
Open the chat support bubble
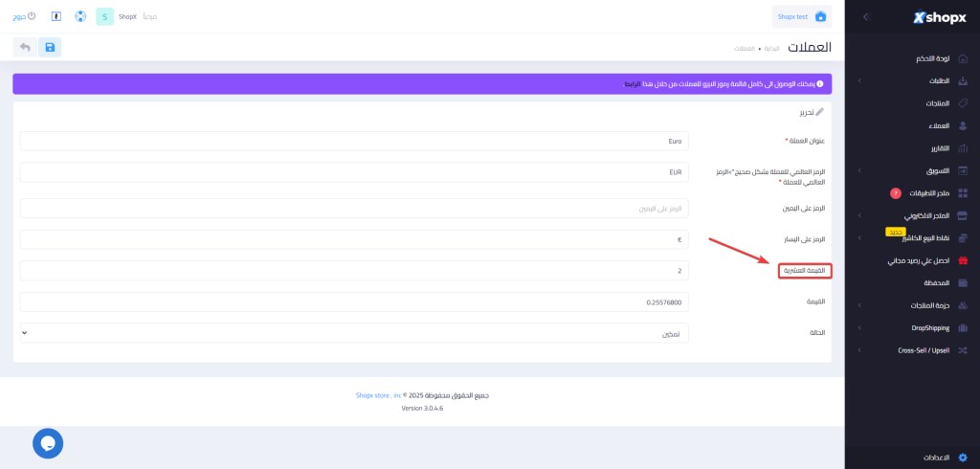48,442
